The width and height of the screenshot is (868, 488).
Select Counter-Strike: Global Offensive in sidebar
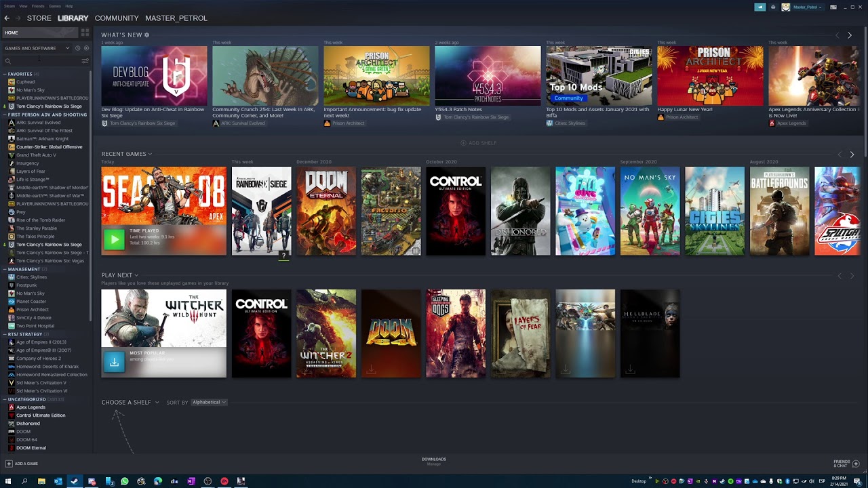(x=49, y=147)
